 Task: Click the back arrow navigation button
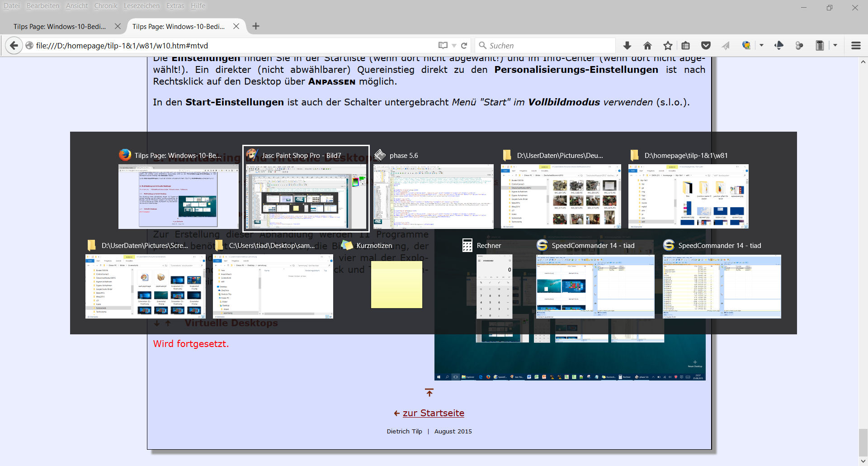point(14,45)
